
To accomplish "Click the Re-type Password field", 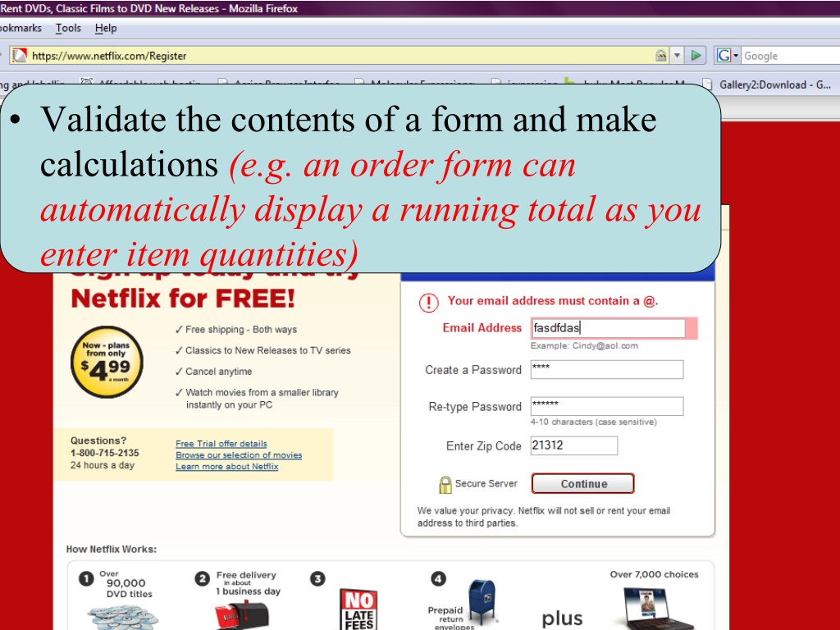I will tap(607, 406).
